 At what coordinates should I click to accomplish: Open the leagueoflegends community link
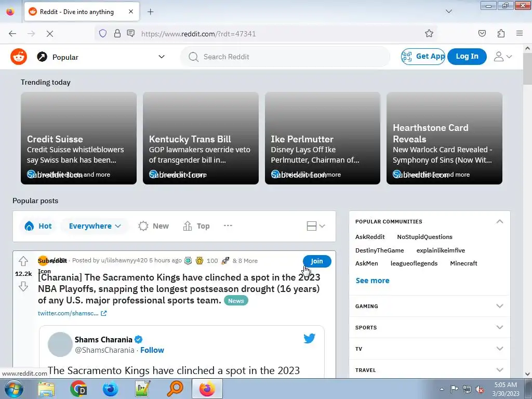(414, 263)
